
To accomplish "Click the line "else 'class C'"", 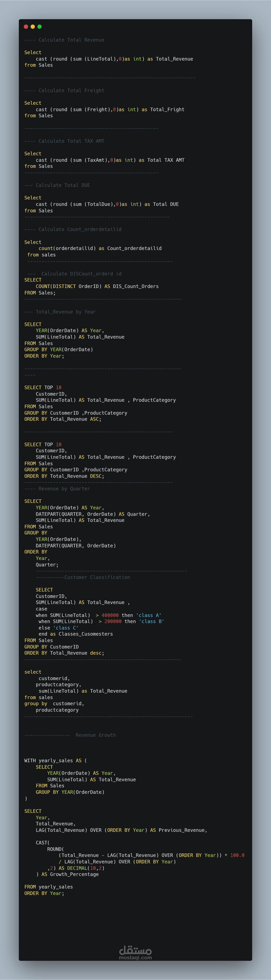I will (59, 628).
